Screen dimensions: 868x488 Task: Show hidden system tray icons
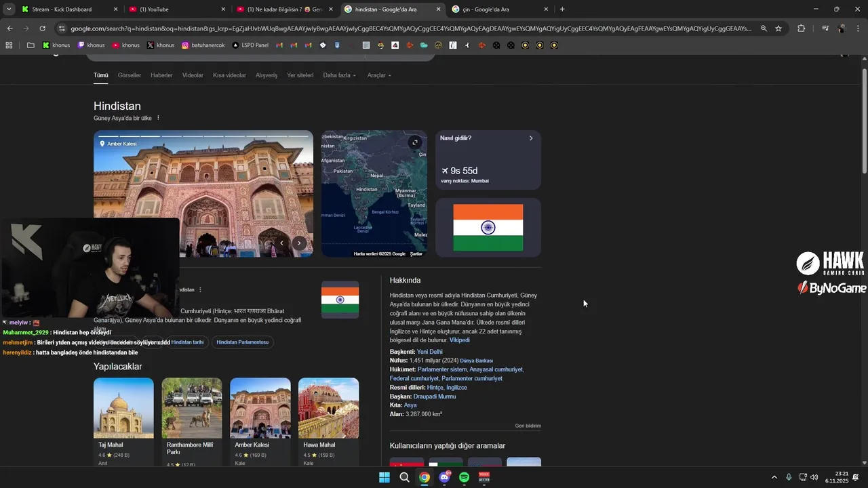coord(774,477)
